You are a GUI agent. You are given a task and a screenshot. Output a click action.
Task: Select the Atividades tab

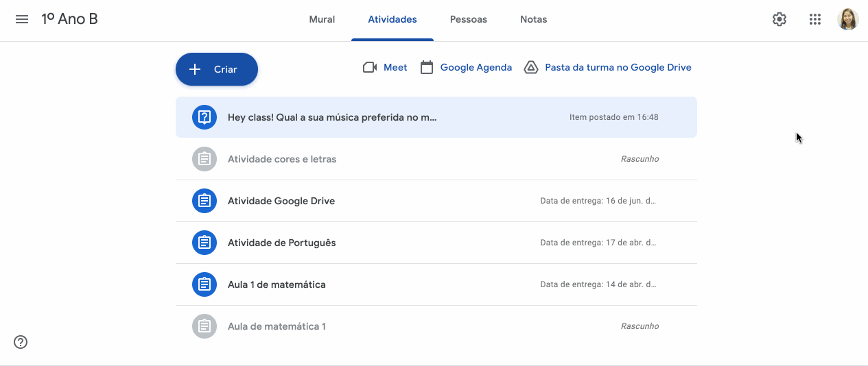point(392,19)
